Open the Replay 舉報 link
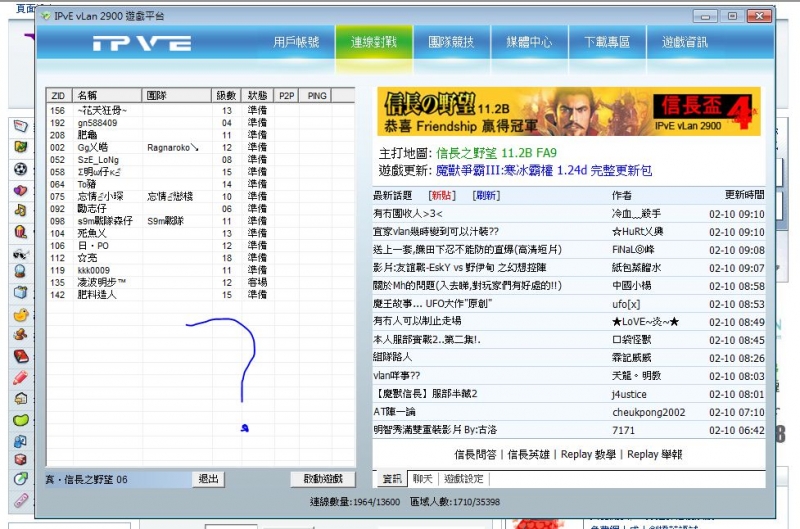800x529 pixels. pos(655,454)
